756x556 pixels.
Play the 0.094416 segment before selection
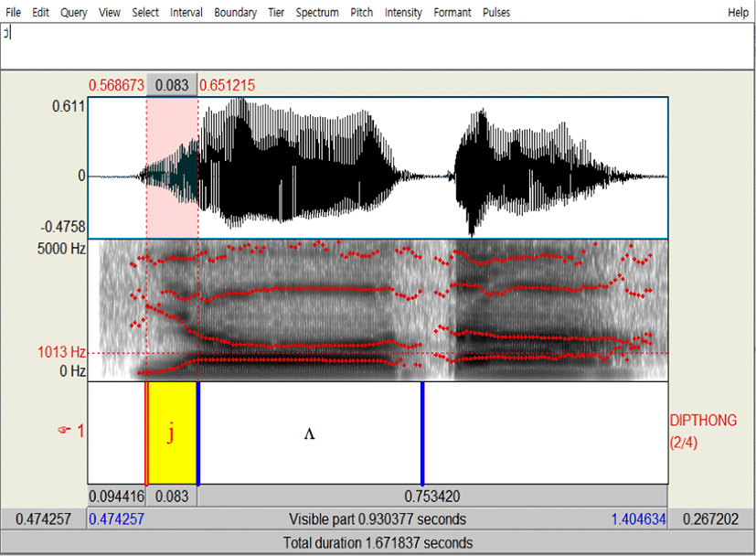pyautogui.click(x=117, y=496)
